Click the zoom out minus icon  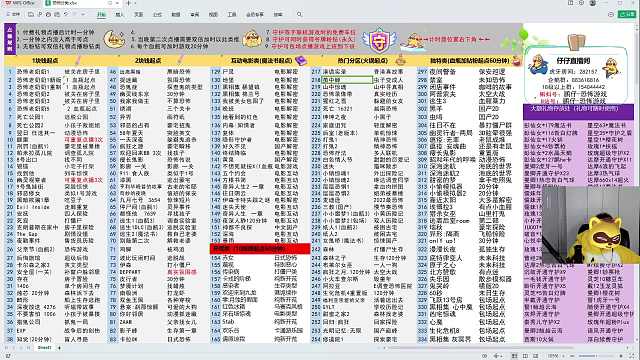(572, 356)
